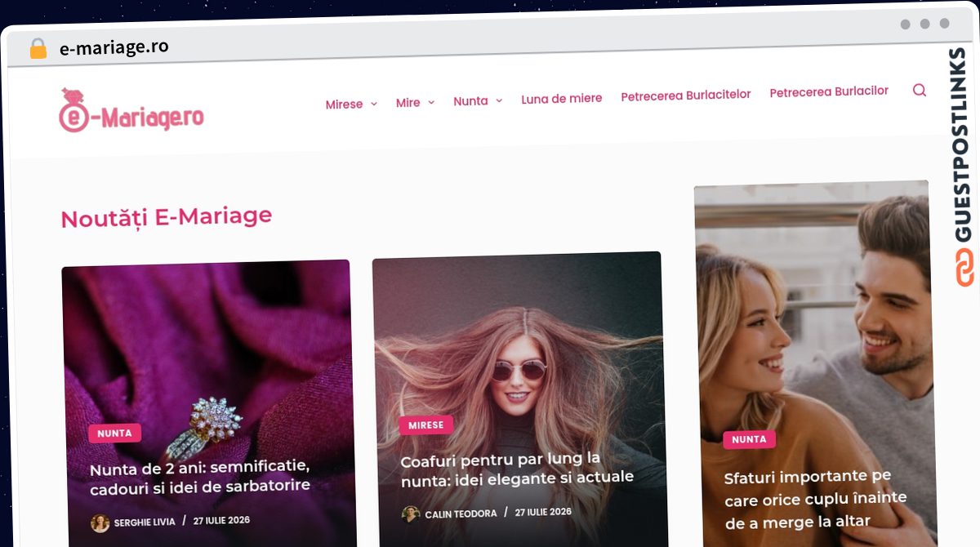Viewport: 980px width, 547px height.
Task: Click the woman with sunglasses thumbnail
Action: [x=519, y=399]
